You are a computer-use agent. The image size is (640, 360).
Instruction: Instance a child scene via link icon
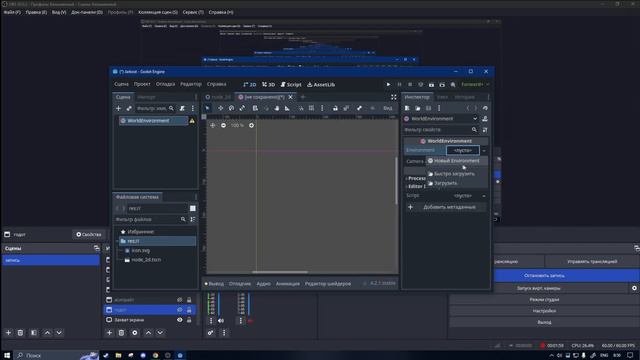129,109
